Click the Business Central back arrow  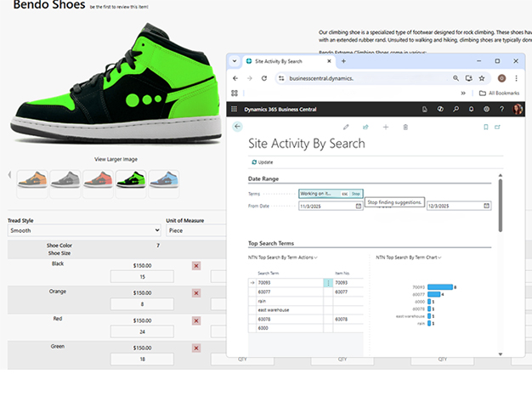[x=237, y=127]
